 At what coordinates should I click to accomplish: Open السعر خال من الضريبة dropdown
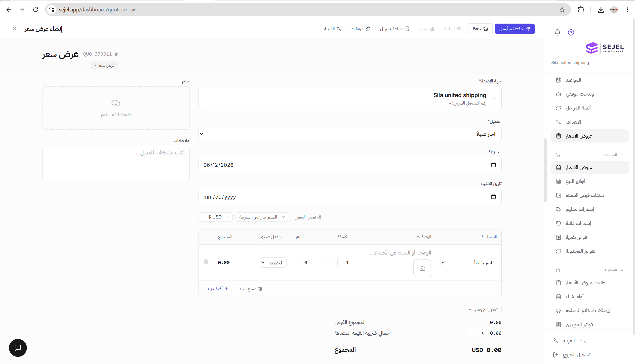coord(261,217)
